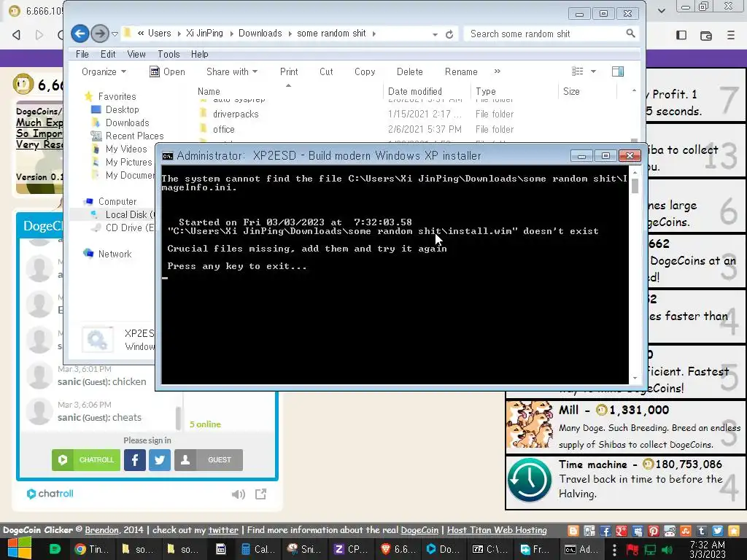This screenshot has height=560, width=747.
Task: Open the Tools menu
Action: coord(169,54)
